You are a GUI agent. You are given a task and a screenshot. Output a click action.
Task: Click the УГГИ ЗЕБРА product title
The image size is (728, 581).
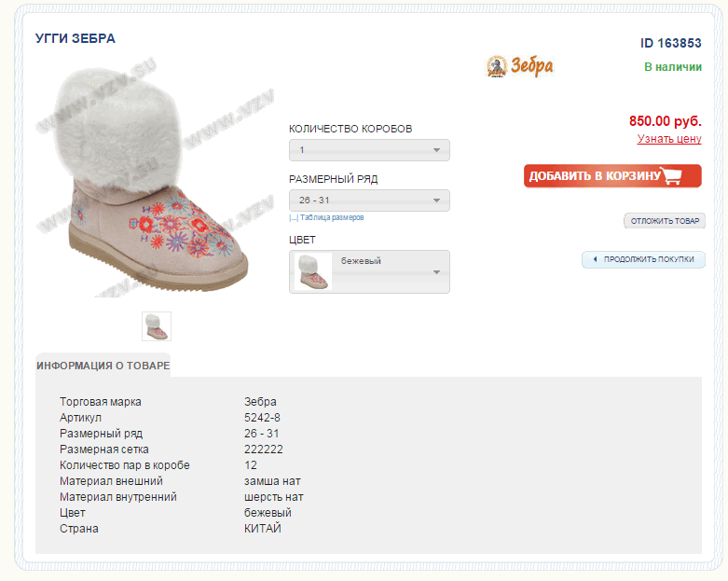pos(76,38)
